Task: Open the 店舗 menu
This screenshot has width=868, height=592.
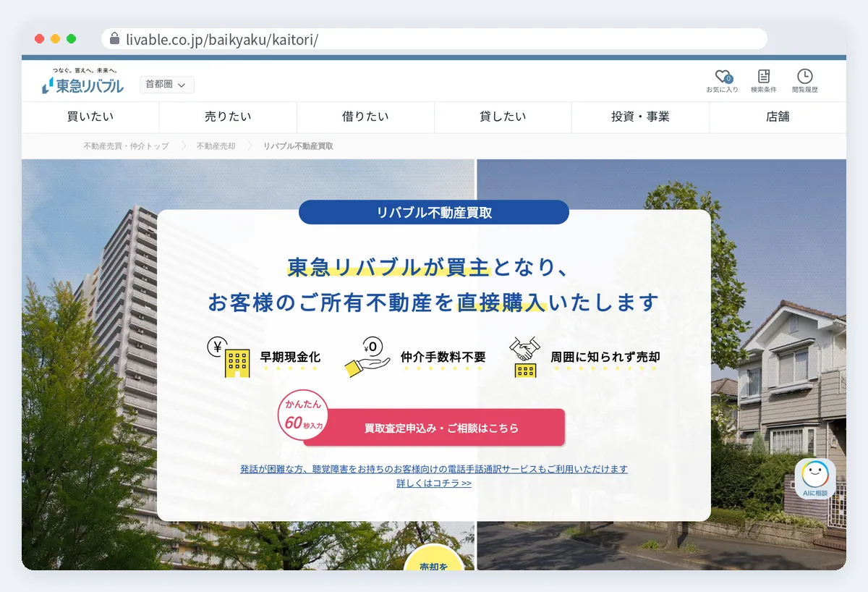Action: coord(778,117)
